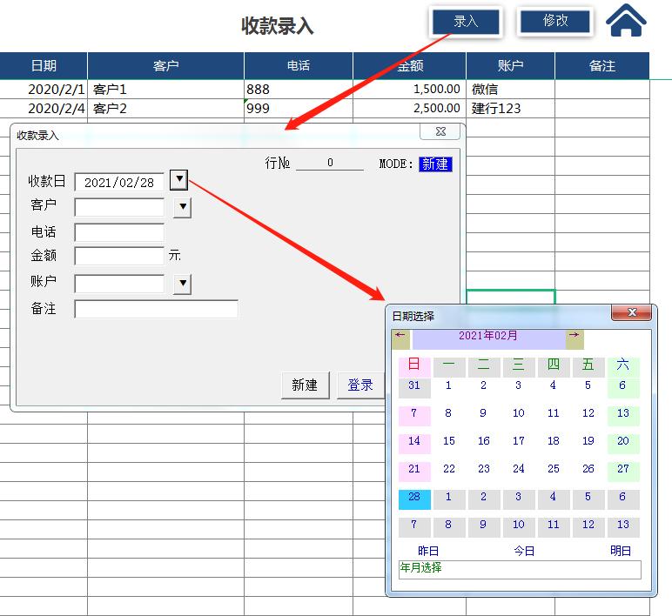Click the 收款日 date input field
The image size is (672, 616).
coord(119,182)
